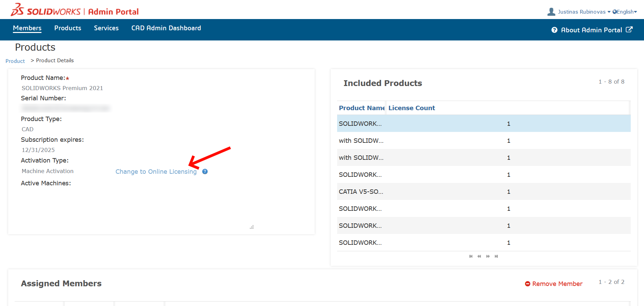Click the CAD product type value
The height and width of the screenshot is (306, 644).
tap(28, 129)
